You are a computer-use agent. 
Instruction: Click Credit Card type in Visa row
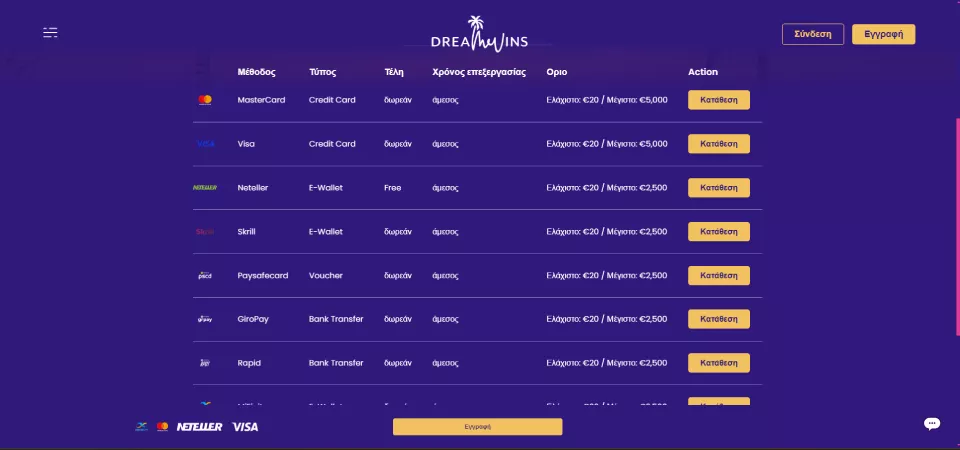pos(332,144)
